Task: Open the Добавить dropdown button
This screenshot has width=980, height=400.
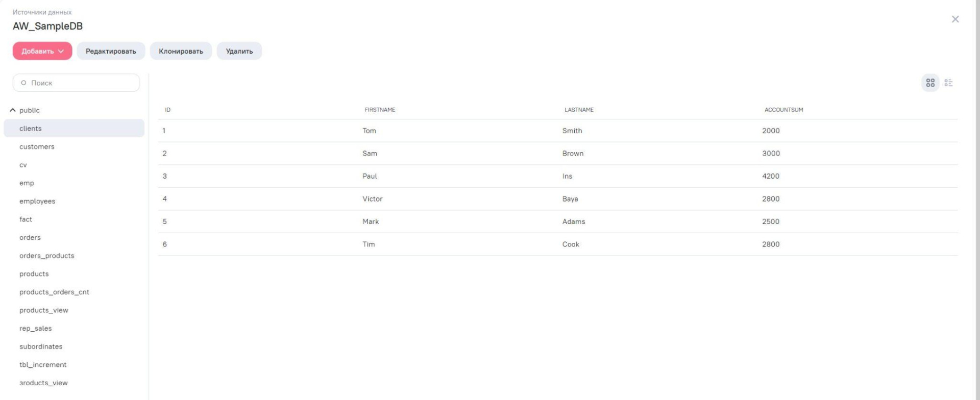Action: (42, 51)
